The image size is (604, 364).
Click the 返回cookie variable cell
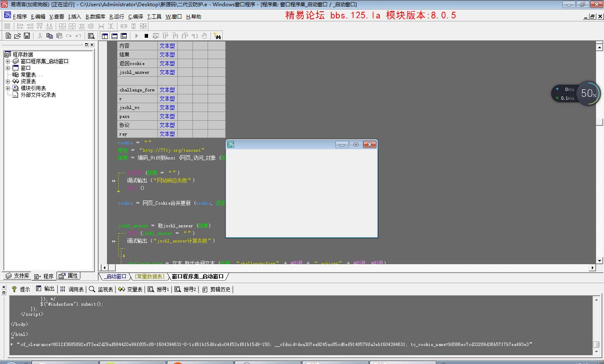click(x=137, y=63)
